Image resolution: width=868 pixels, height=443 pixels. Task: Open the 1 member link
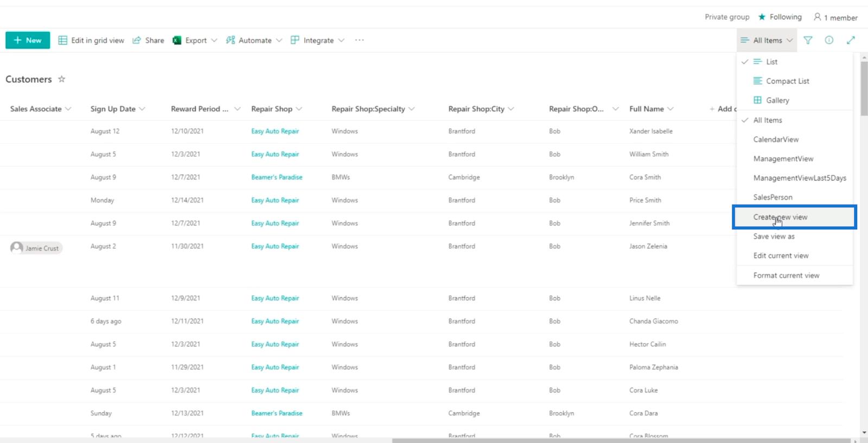pos(835,17)
